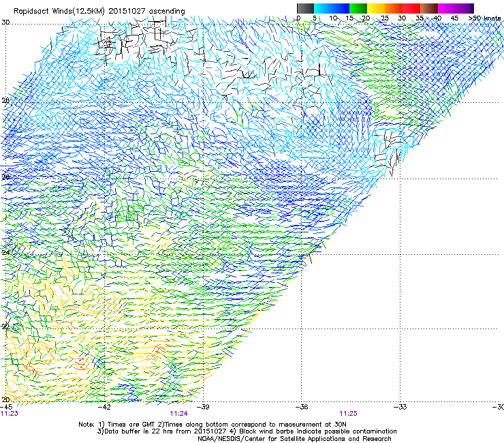
Task: Click the purple time label '11:25'
Action: tap(349, 414)
